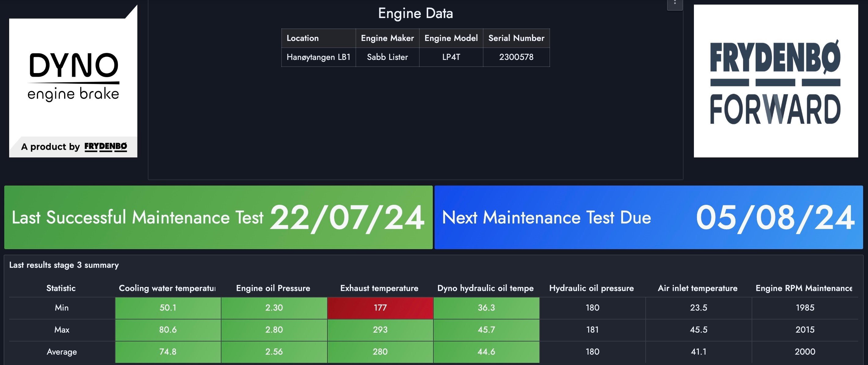Click the green Min cooling water cell 50.1
This screenshot has height=365, width=868.
168,308
